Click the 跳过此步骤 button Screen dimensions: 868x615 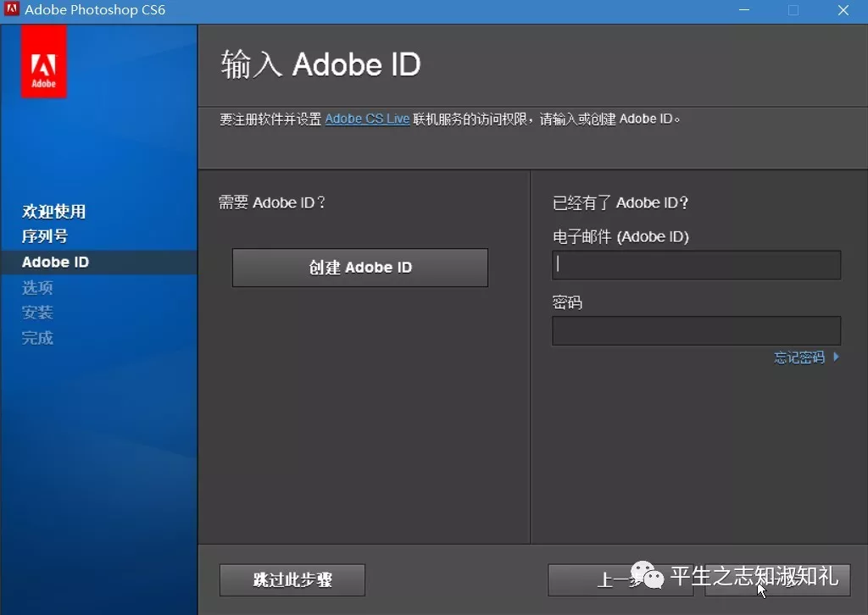[x=292, y=580]
